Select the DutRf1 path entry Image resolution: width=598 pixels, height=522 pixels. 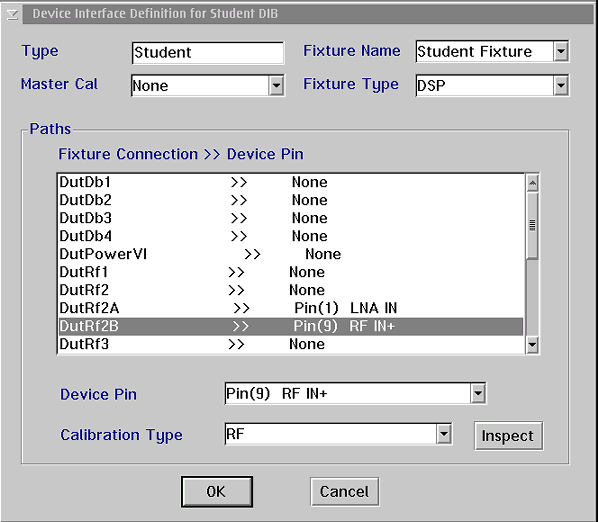pos(291,272)
